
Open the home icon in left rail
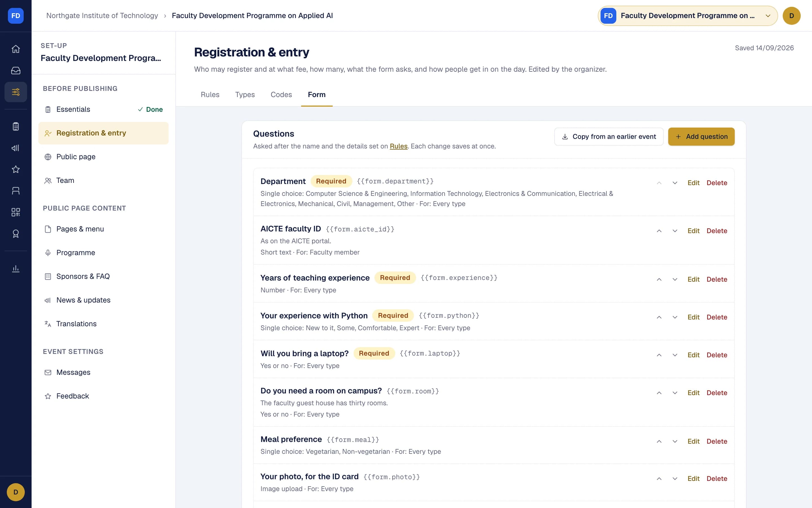(x=16, y=49)
